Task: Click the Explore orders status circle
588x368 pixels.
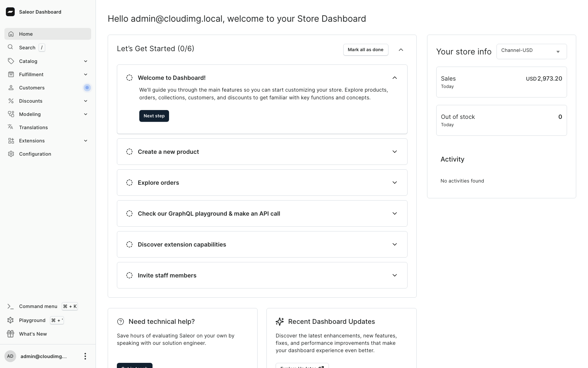Action: point(129,183)
